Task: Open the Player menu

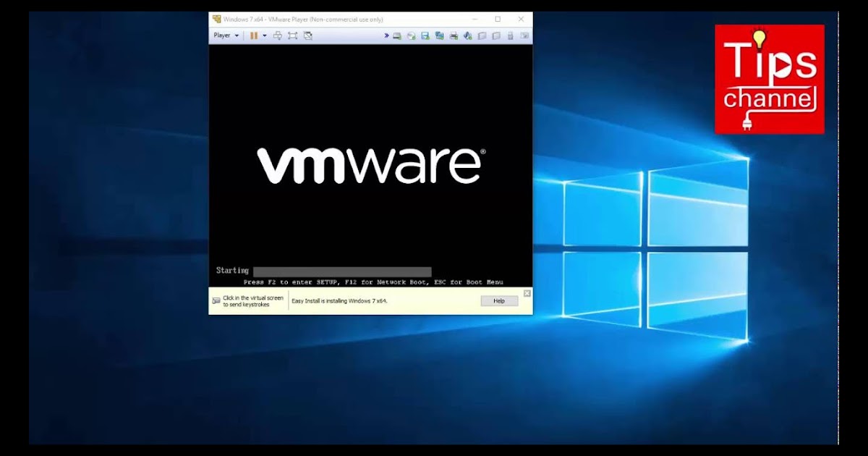Action: tap(226, 35)
